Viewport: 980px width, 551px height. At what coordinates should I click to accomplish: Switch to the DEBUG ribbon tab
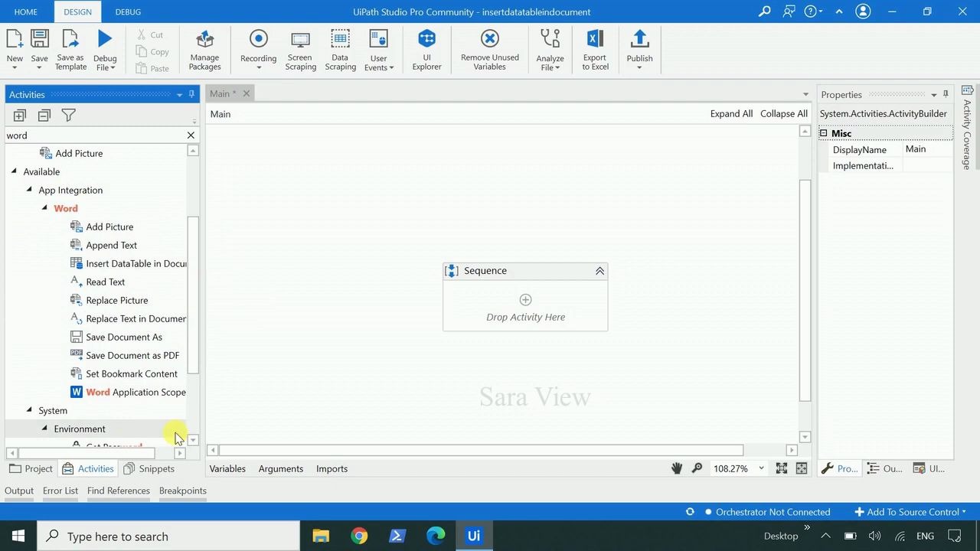pyautogui.click(x=127, y=11)
